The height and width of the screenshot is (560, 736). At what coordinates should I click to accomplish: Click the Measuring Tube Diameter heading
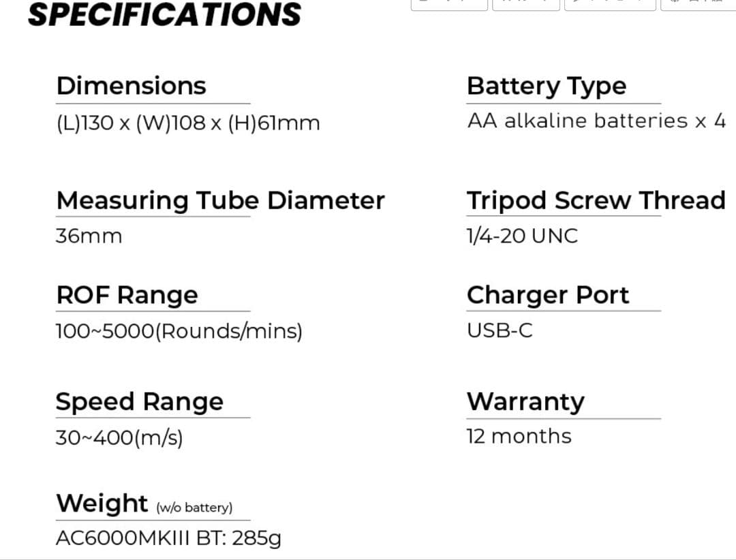point(220,200)
